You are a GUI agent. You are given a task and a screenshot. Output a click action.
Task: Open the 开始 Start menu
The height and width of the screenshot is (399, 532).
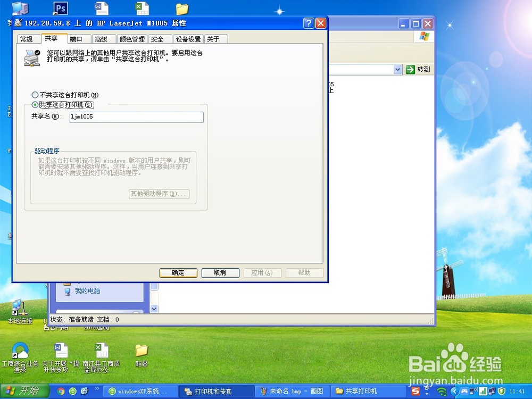tap(25, 391)
